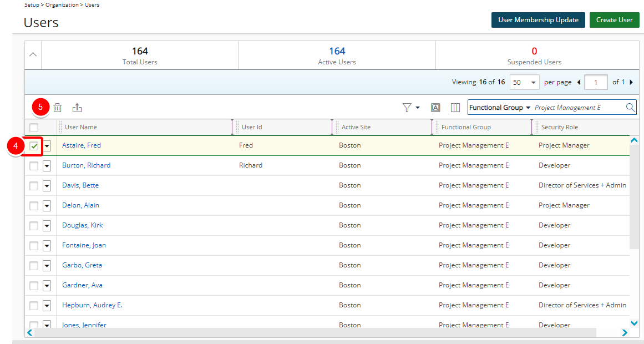This screenshot has height=344, width=644.
Task: Click horizontal scroll right arrow
Action: coord(625,332)
